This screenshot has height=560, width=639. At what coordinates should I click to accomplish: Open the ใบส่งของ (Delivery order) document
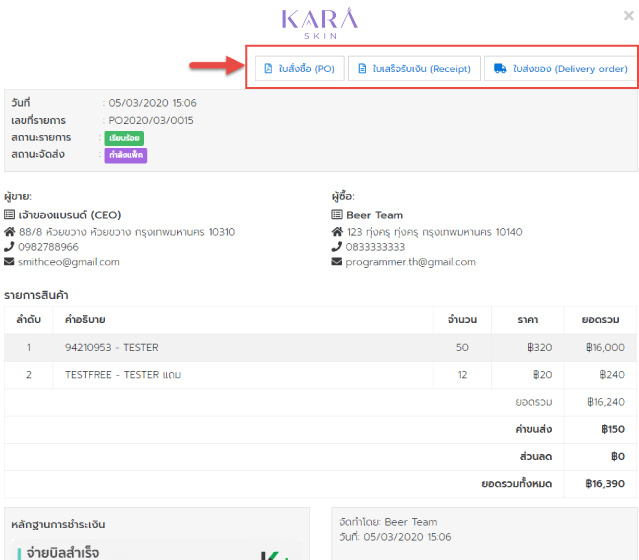click(x=560, y=68)
